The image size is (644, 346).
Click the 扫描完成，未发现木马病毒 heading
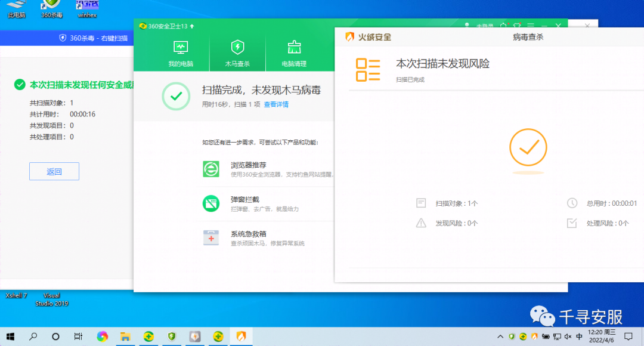[x=261, y=90]
